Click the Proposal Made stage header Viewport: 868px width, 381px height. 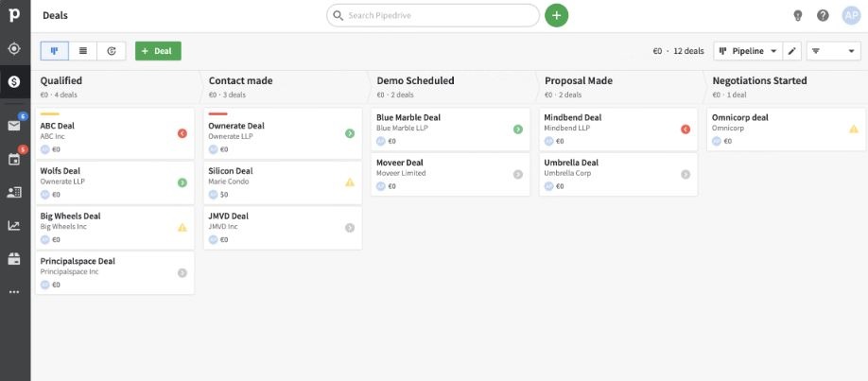coord(579,81)
